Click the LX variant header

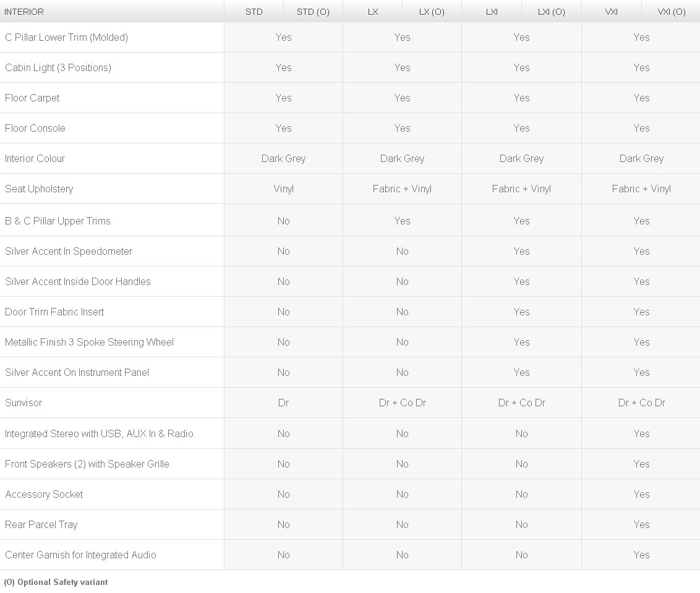coord(373,12)
